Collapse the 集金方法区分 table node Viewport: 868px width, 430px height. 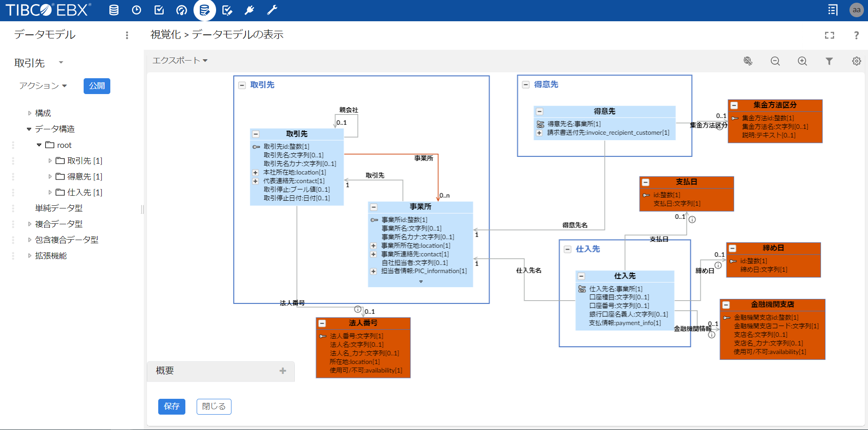735,105
